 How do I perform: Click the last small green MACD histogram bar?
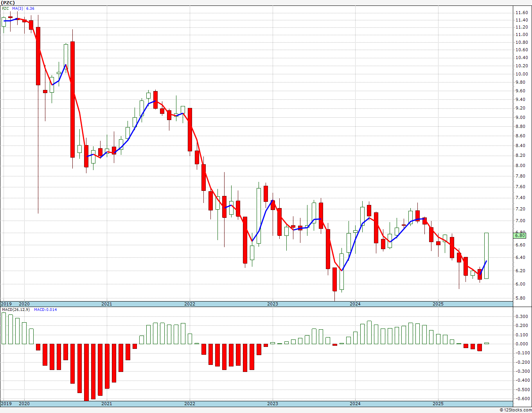click(486, 343)
